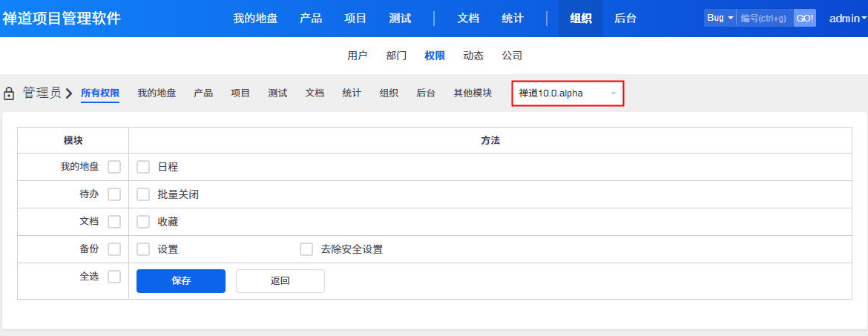The height and width of the screenshot is (336, 868).
Task: Select the 我的地盘 module checkbox
Action: click(114, 167)
